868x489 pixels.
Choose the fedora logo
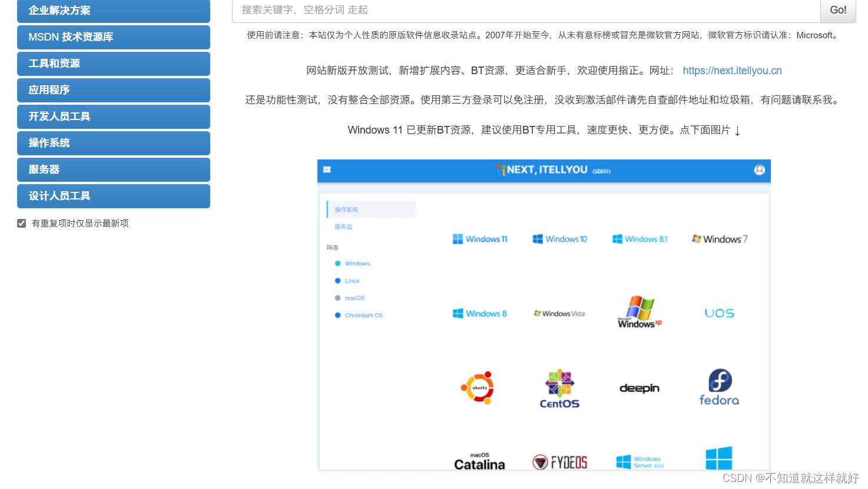[x=719, y=387]
